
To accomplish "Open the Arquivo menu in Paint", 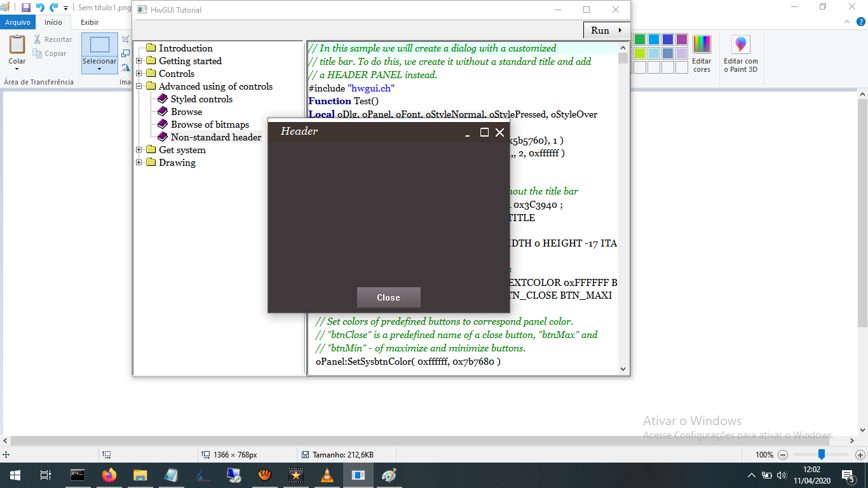I will tap(18, 22).
